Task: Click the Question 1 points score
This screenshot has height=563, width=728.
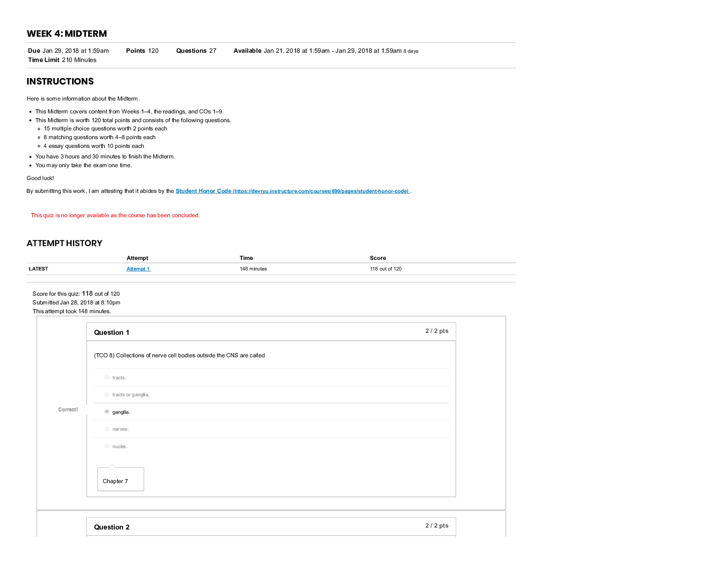Action: 437,331
